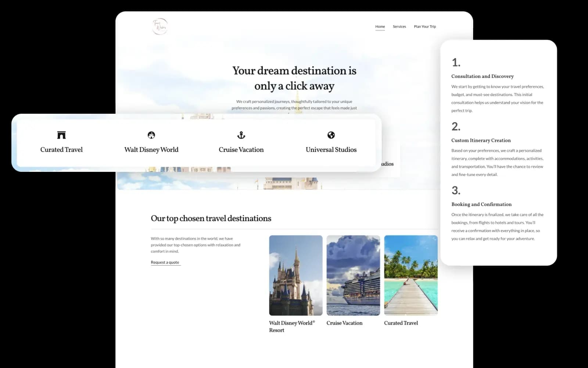The height and width of the screenshot is (368, 588).
Task: Click the Booking and Confirmation heading
Action: (481, 204)
